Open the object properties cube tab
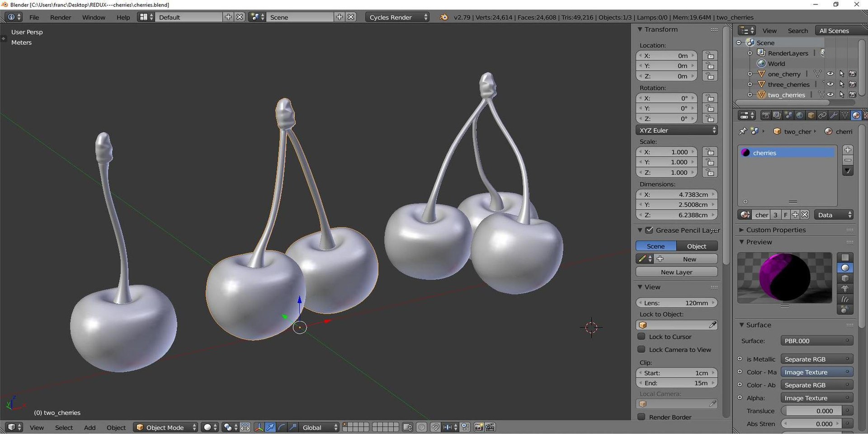The image size is (868, 434). (x=811, y=115)
